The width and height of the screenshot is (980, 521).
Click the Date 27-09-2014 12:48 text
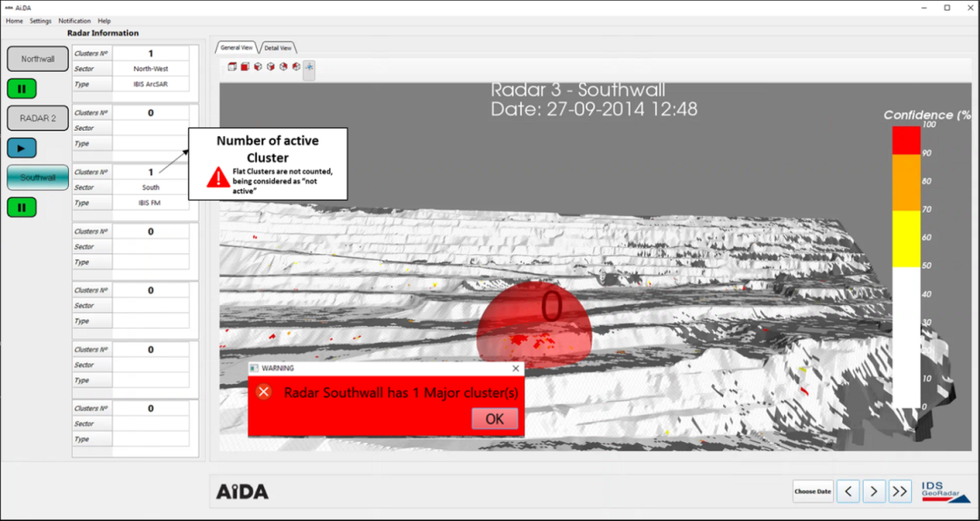pyautogui.click(x=593, y=110)
